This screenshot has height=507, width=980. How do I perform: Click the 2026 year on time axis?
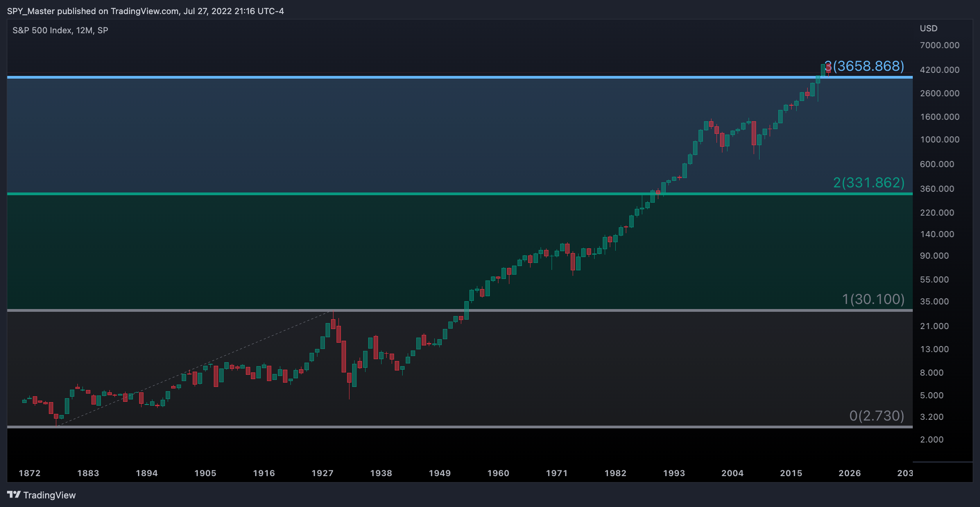pos(850,473)
